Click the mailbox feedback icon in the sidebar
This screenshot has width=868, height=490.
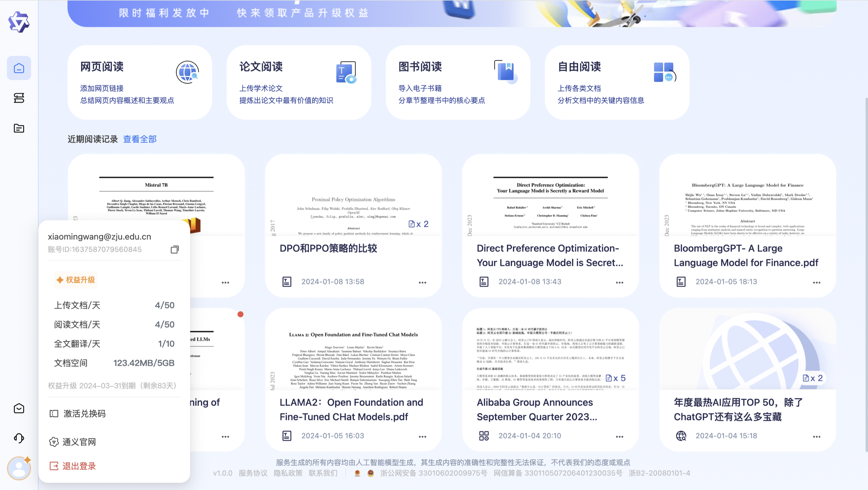click(x=19, y=409)
